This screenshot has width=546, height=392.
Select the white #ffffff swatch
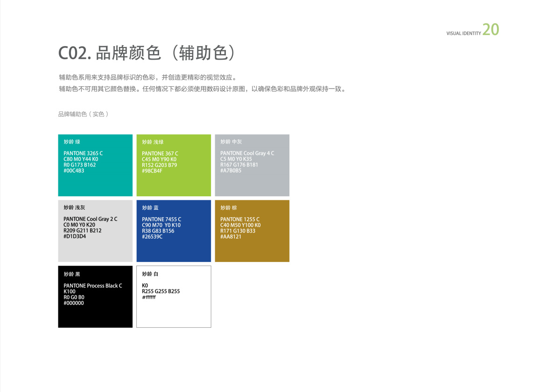point(174,297)
